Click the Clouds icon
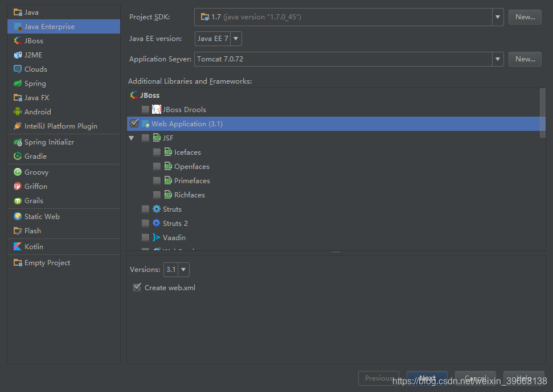The height and width of the screenshot is (392, 553). click(x=18, y=69)
